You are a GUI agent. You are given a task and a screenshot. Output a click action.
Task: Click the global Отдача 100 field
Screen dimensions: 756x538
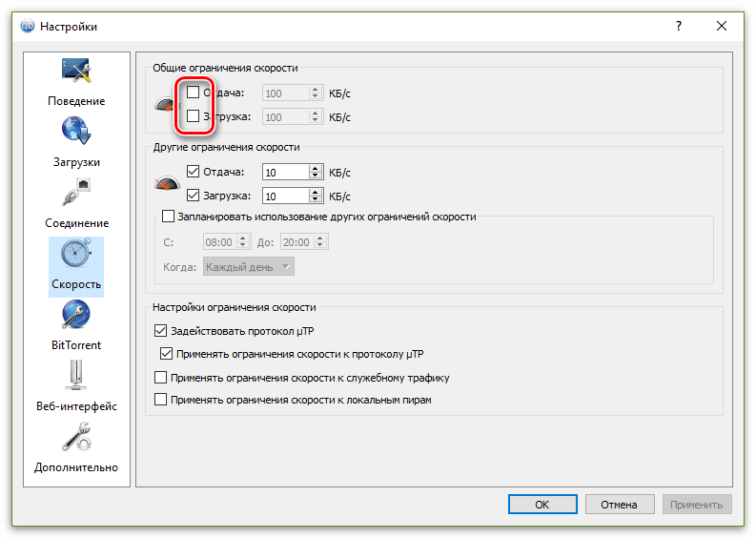click(286, 93)
